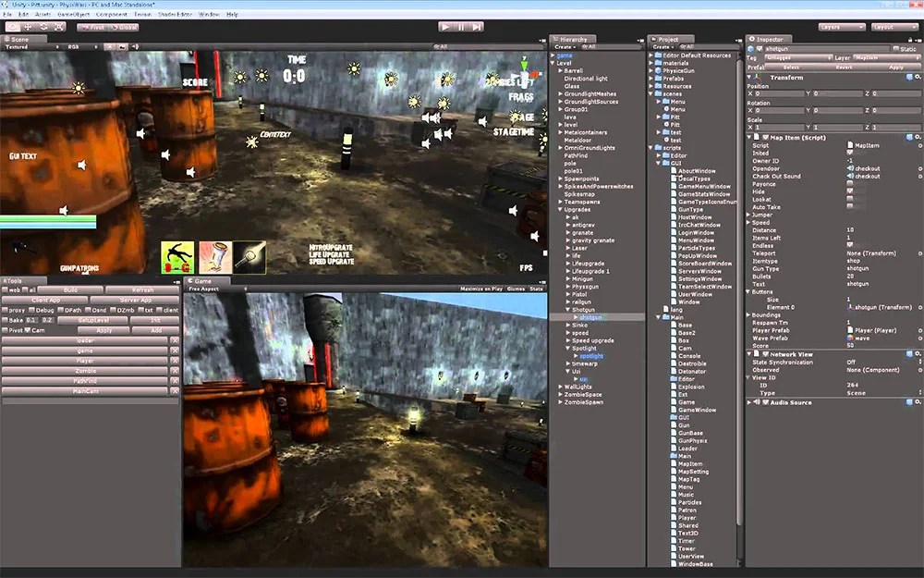
Task: Select the Hand (pan) tool in toolbar
Action: (x=13, y=27)
